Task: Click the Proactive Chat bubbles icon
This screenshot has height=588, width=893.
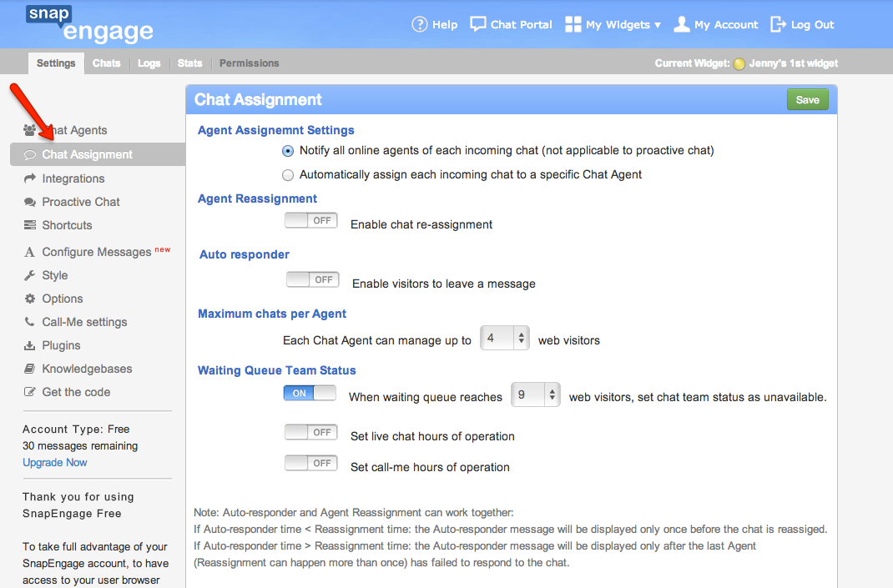Action: [29, 202]
